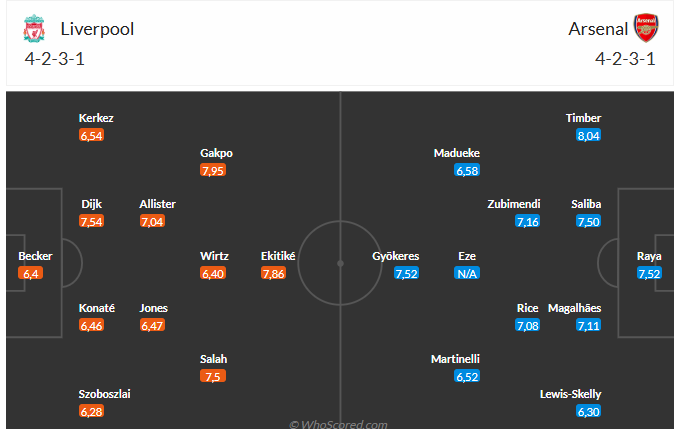Open the Liverpool team name link
Screen dimensions: 675x429
[97, 29]
